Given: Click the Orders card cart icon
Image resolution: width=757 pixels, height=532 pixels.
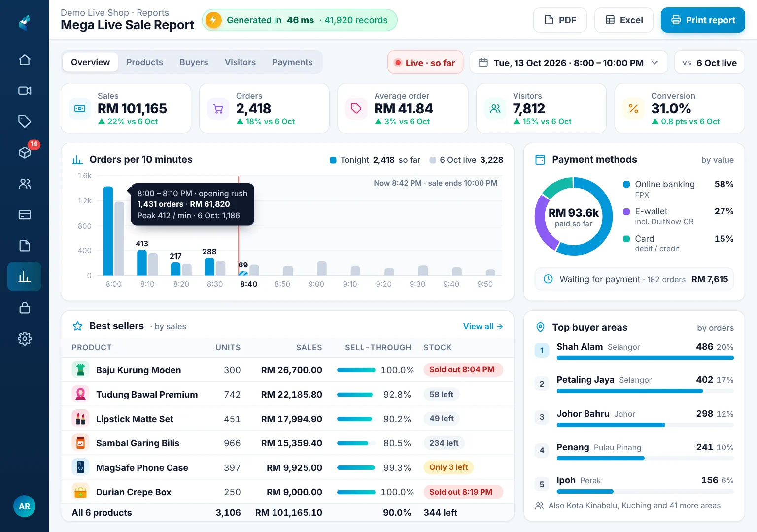Looking at the screenshot, I should pyautogui.click(x=218, y=108).
